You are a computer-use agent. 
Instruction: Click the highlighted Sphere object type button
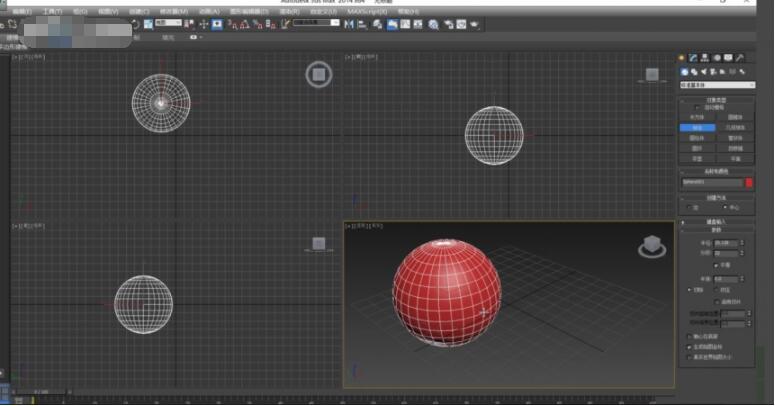click(698, 128)
